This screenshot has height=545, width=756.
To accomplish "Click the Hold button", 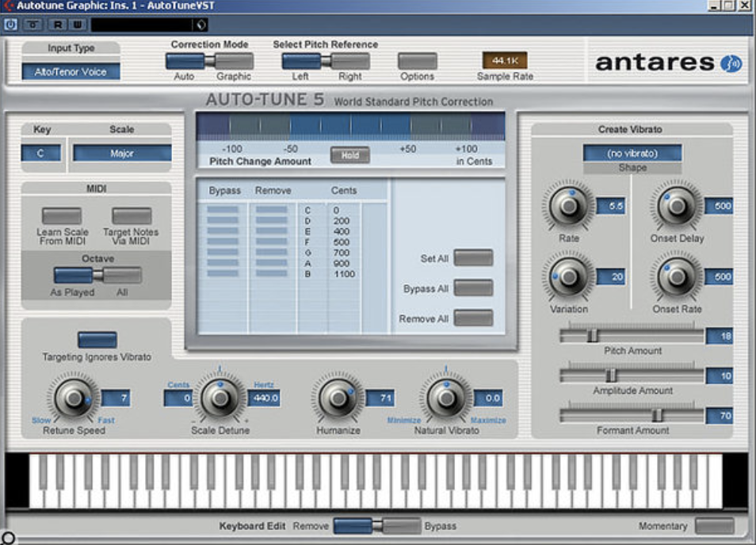I will click(350, 155).
